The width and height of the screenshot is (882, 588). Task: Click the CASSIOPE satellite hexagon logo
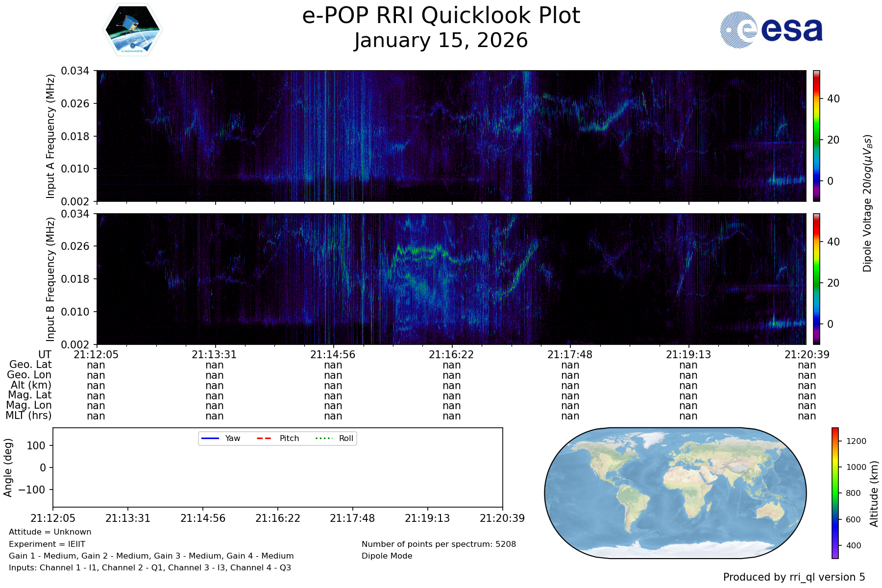(x=132, y=30)
